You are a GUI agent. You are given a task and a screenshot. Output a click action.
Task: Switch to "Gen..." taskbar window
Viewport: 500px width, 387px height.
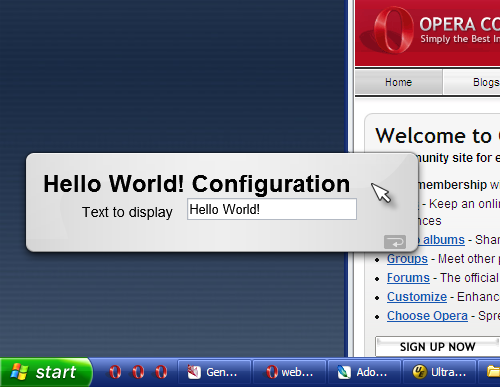click(x=214, y=372)
